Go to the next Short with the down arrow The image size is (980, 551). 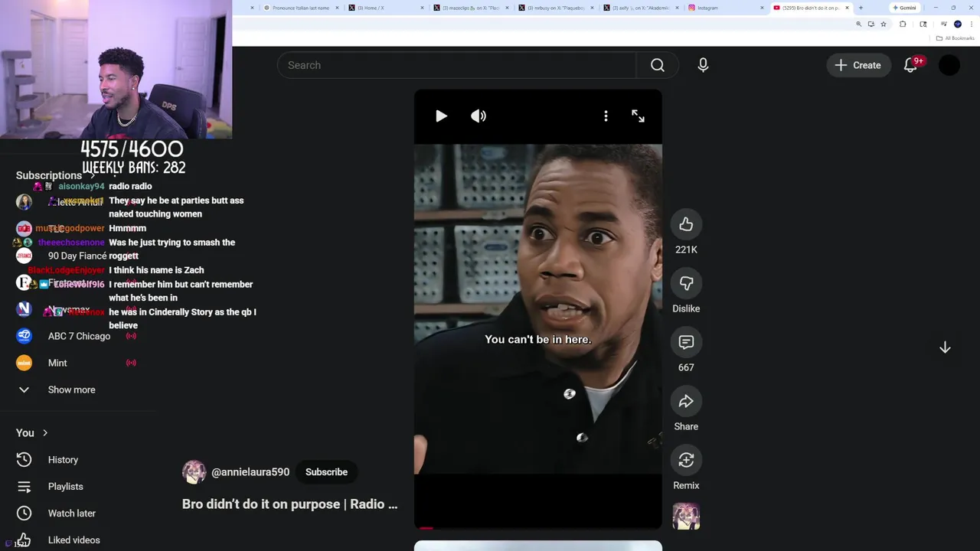pyautogui.click(x=945, y=347)
